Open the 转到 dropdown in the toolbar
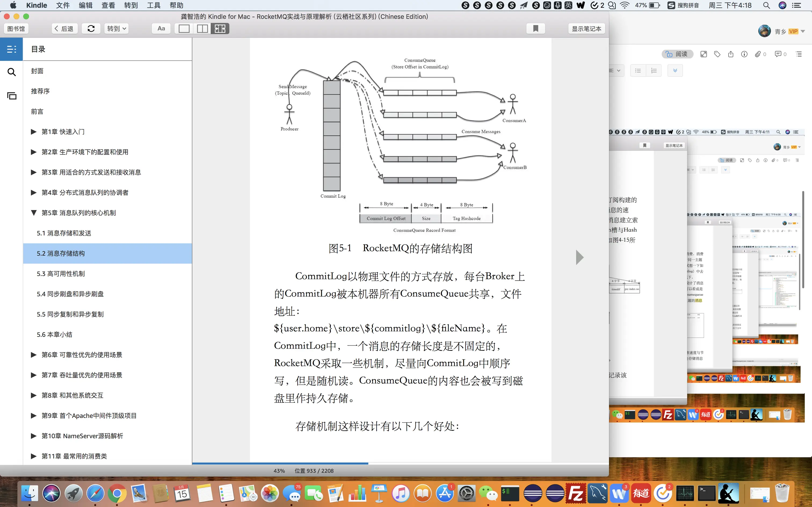 click(117, 28)
